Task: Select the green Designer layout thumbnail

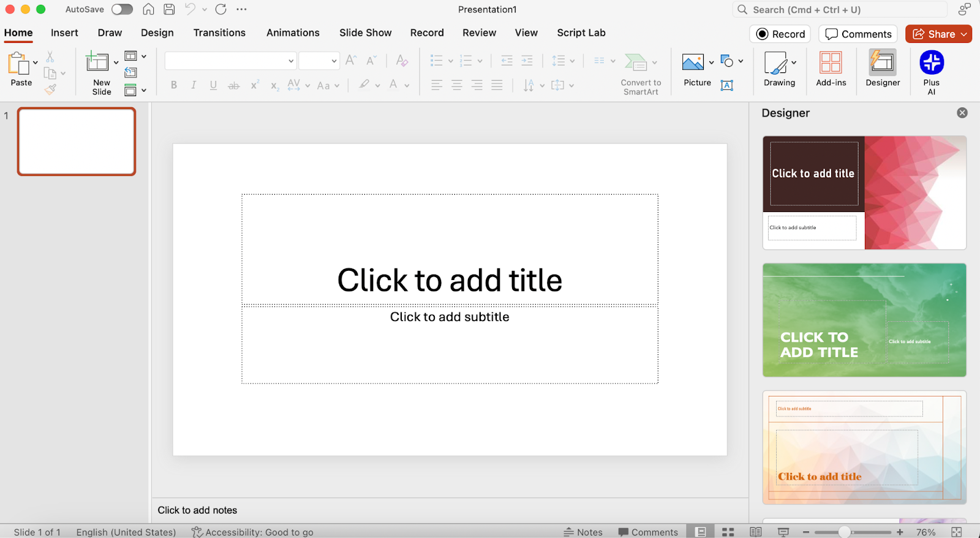Action: click(x=864, y=320)
